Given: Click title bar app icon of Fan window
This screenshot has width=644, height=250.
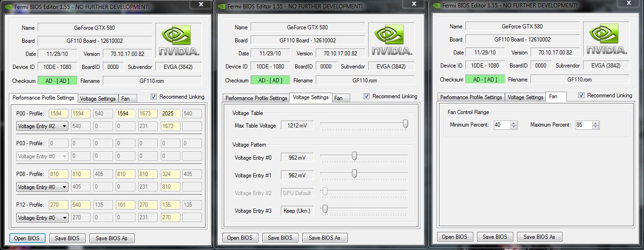Looking at the screenshot, I should click(x=436, y=6).
